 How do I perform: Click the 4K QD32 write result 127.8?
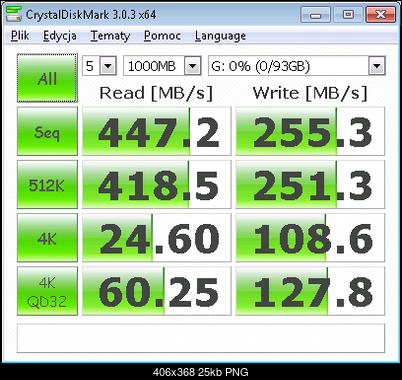310,291
